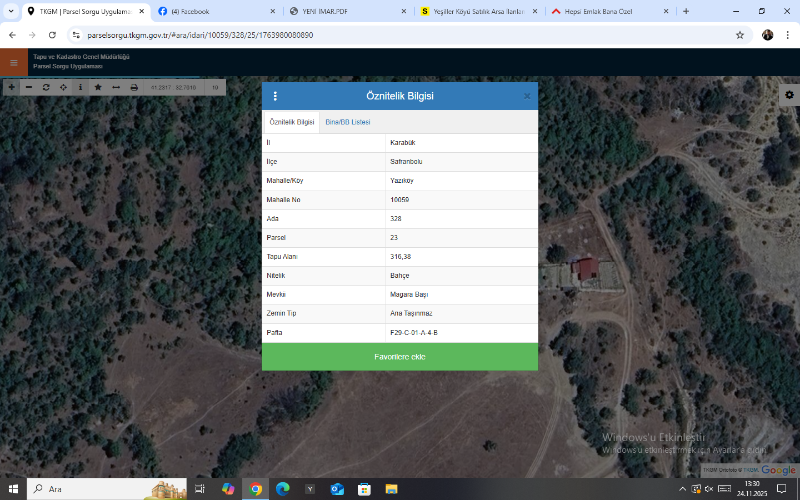Select the measure distance tool

pyautogui.click(x=116, y=88)
